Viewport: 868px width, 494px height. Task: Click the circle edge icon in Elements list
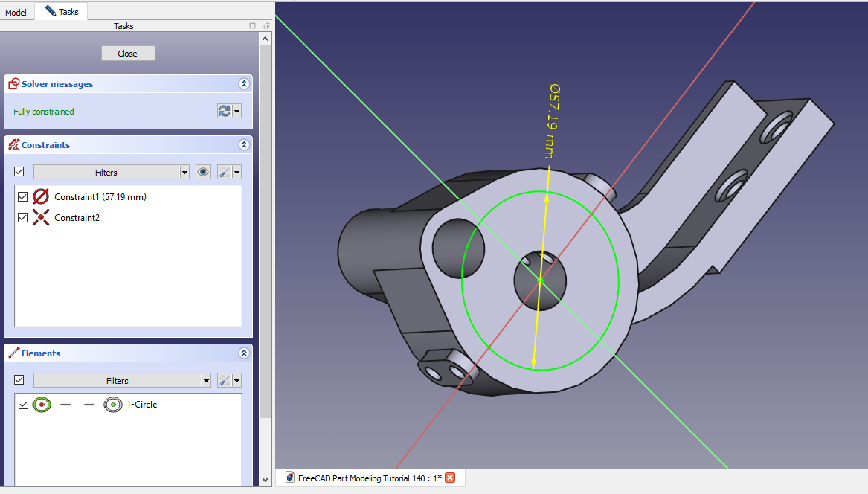coord(42,405)
